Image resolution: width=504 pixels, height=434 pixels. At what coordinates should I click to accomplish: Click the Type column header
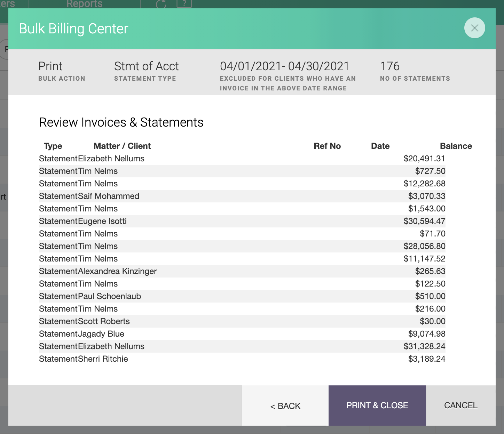coord(53,146)
